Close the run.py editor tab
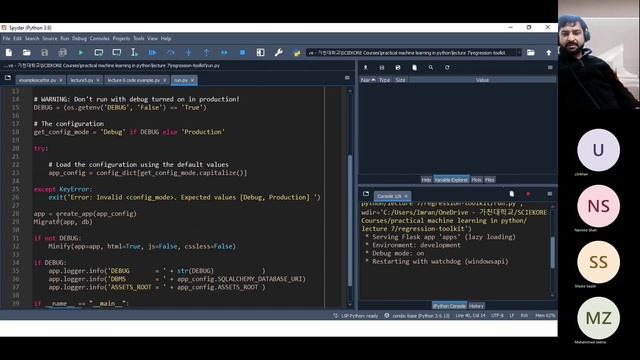Image resolution: width=640 pixels, height=360 pixels. click(x=192, y=80)
